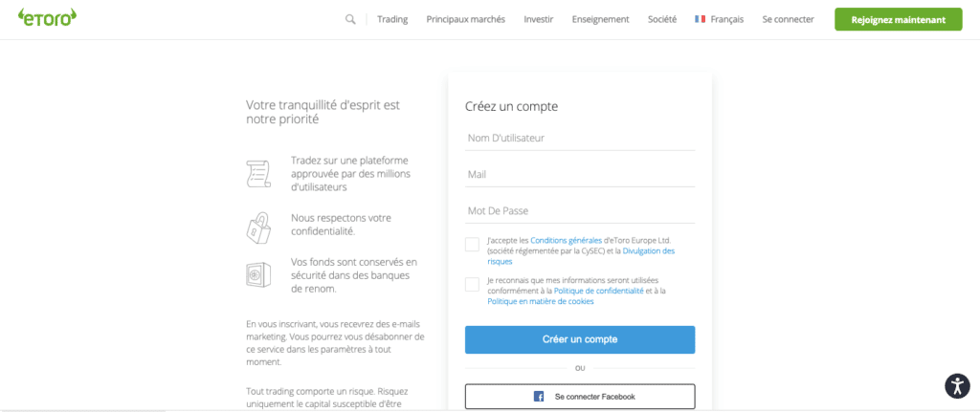Open the Enseignement menu
The image size is (980, 412).
pos(601,19)
